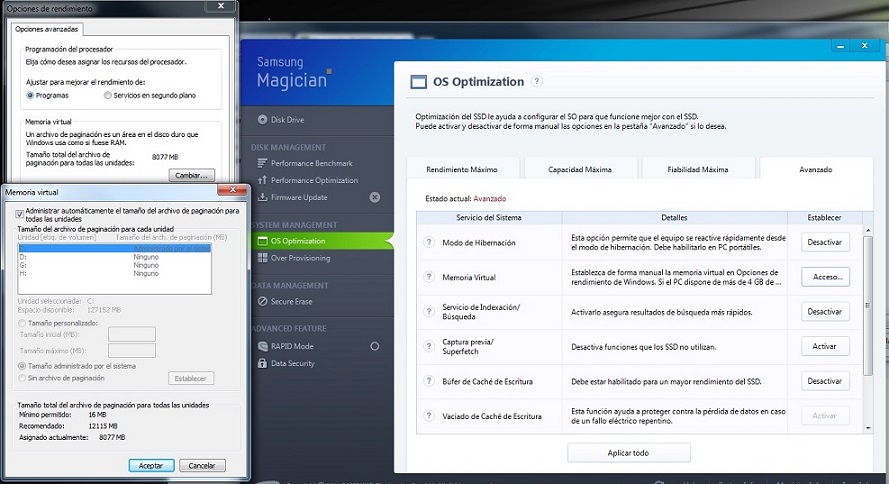Click Tamaño inicial (MB) input field
Screen dimensions: 889x484
(132, 334)
